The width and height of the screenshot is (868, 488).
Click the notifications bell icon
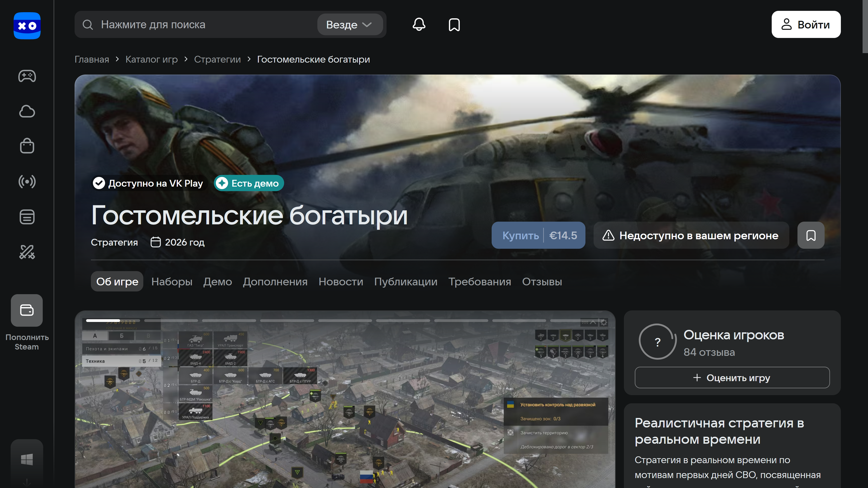419,25
